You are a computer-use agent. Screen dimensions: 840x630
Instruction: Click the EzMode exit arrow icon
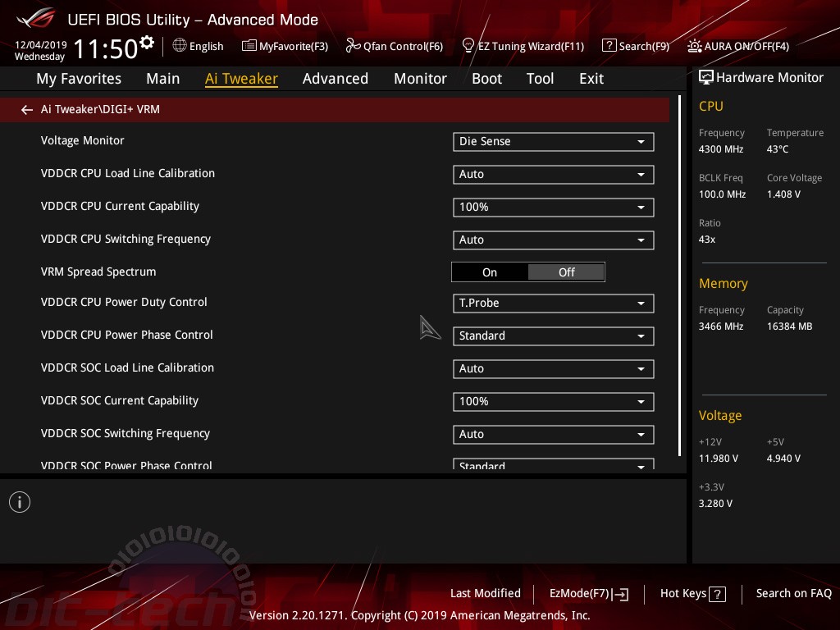620,594
